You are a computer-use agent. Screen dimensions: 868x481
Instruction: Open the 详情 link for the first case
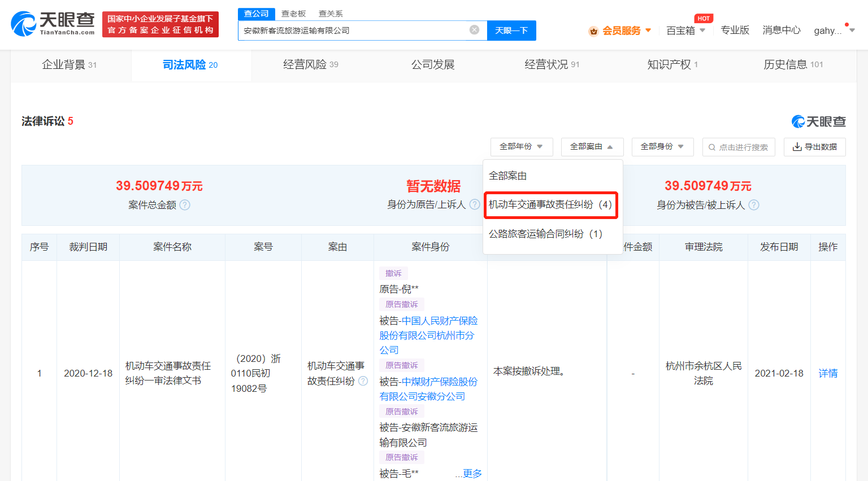pos(827,373)
